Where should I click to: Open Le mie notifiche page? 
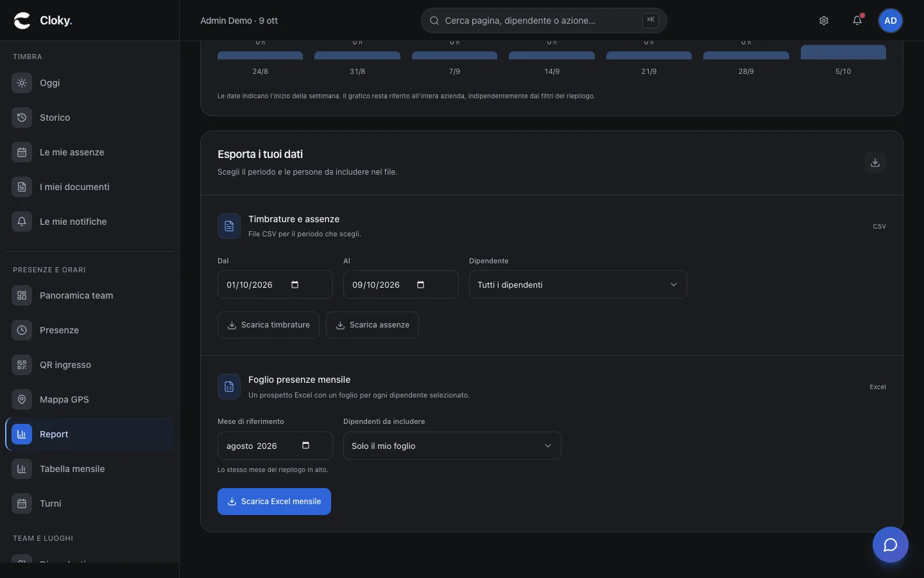89,222
